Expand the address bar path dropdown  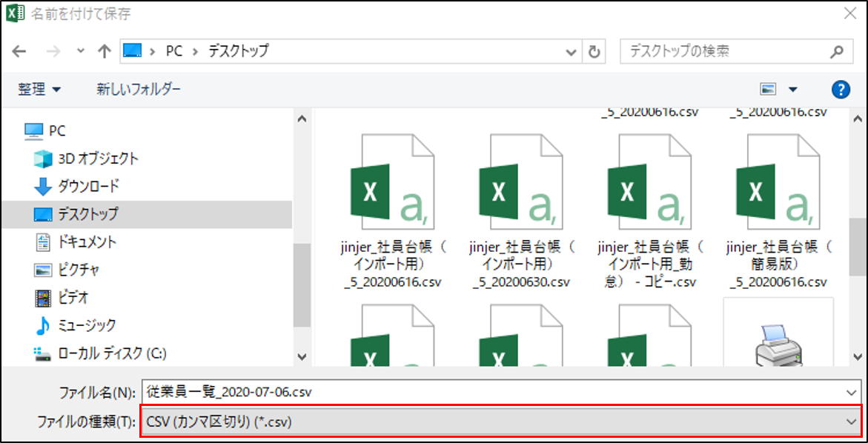click(571, 52)
